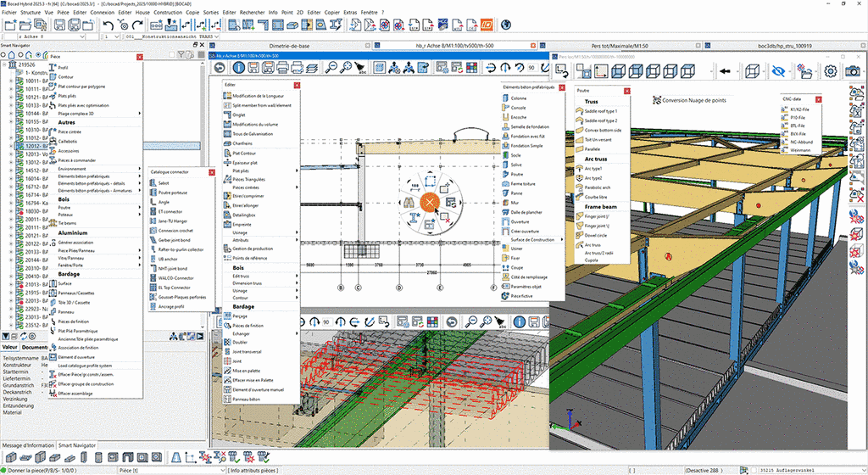Click the undo arrow in main toolbar

(x=109, y=25)
